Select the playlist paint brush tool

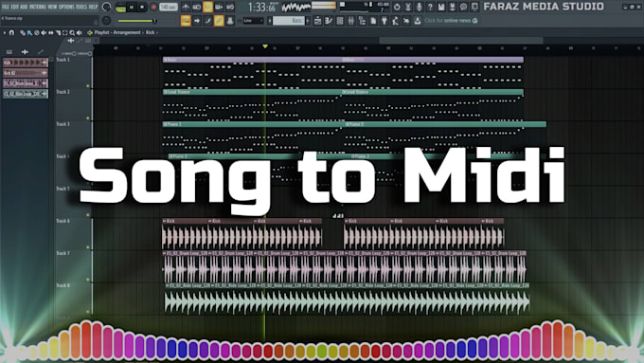click(x=29, y=32)
